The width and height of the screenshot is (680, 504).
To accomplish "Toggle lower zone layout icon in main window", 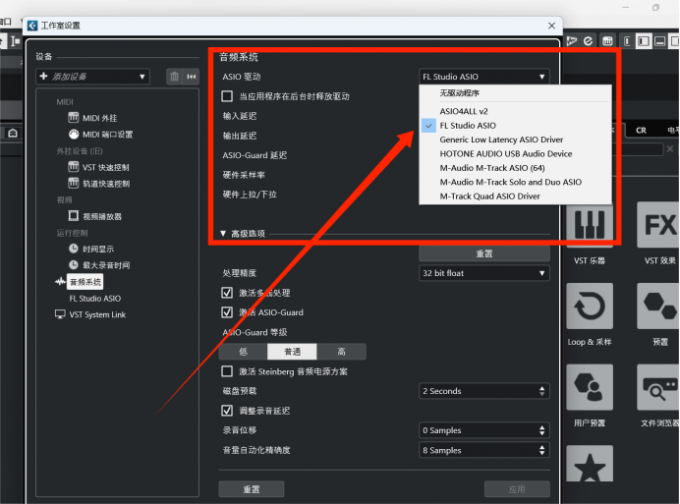I will (x=660, y=41).
